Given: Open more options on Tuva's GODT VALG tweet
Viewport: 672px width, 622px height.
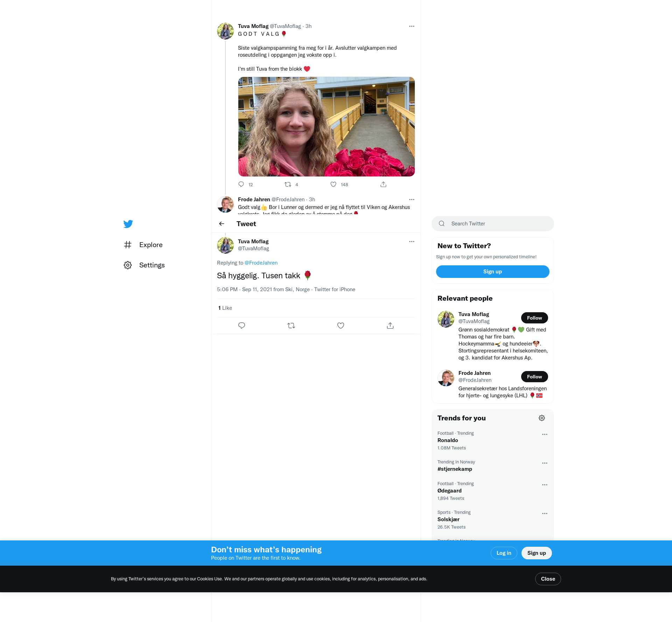Looking at the screenshot, I should (x=412, y=26).
